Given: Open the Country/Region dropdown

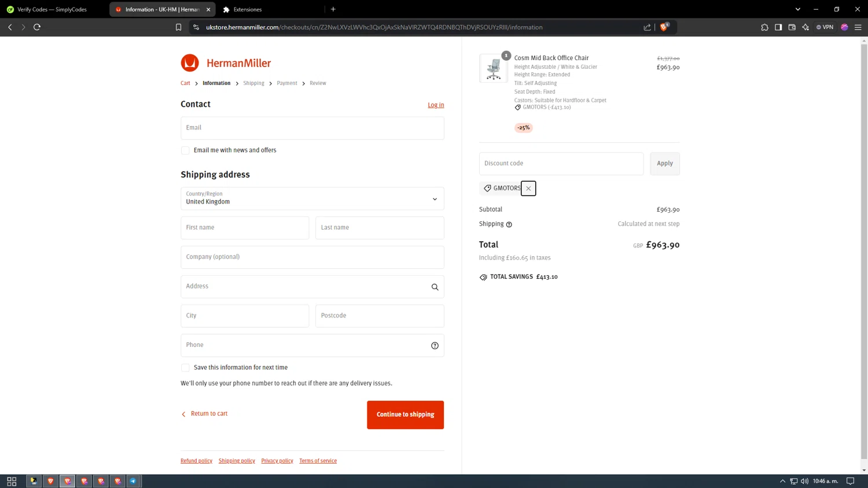Looking at the screenshot, I should pos(312,198).
